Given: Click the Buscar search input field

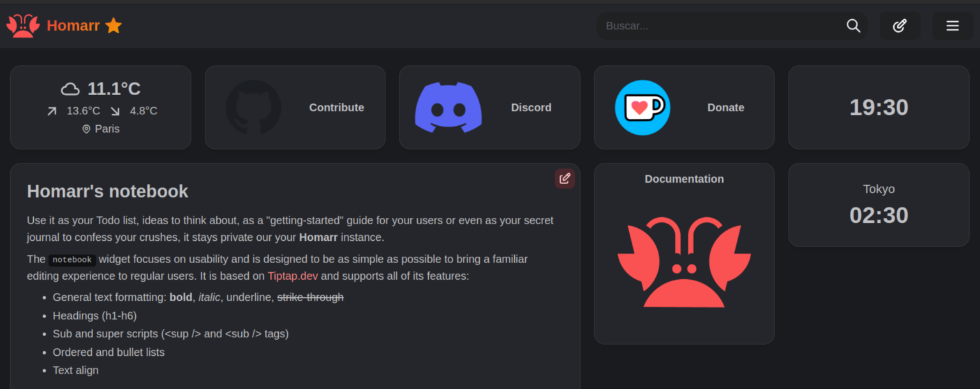Looking at the screenshot, I should click(702, 26).
